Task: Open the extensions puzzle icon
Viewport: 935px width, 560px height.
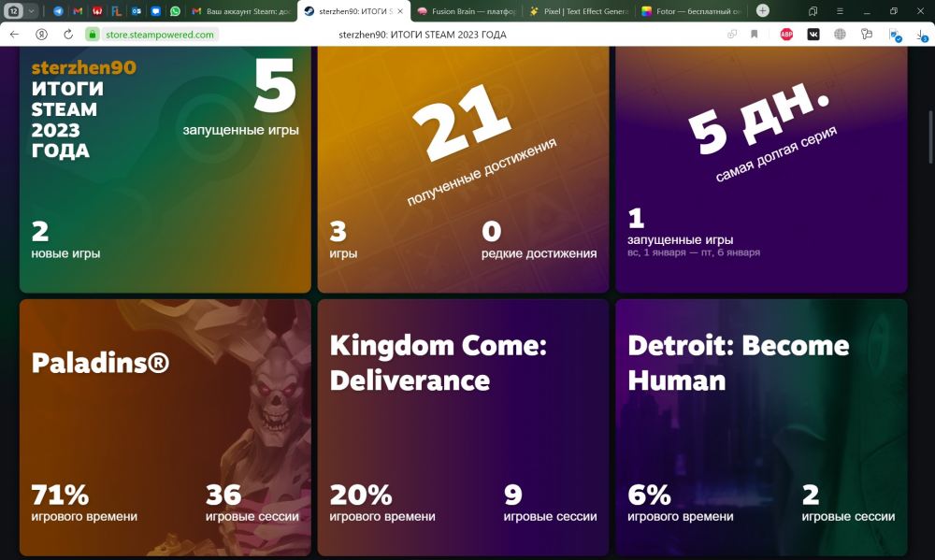Action: tap(867, 35)
